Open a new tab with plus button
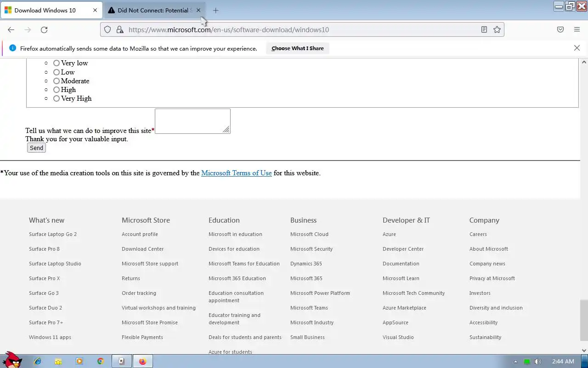588x368 pixels. pyautogui.click(x=216, y=10)
